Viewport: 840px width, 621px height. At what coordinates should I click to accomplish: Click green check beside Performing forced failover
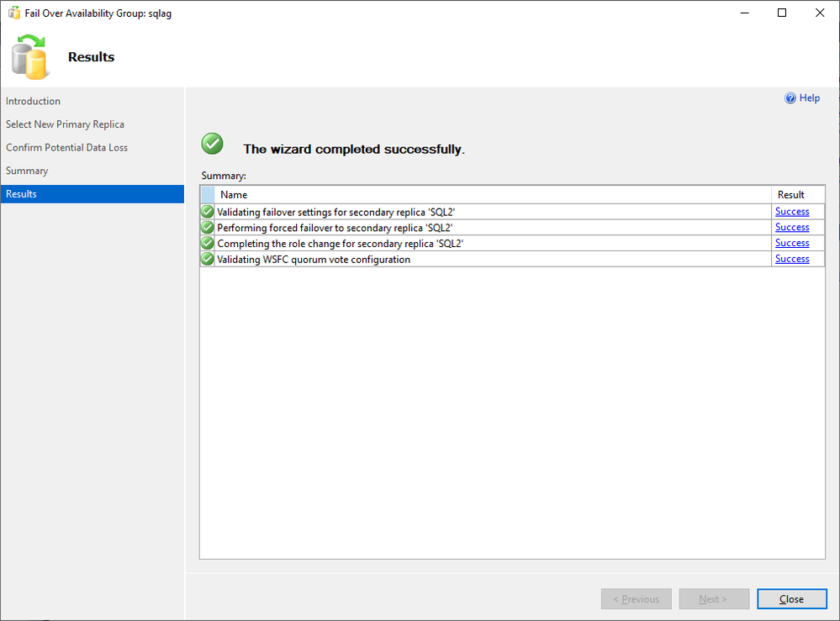pyautogui.click(x=208, y=228)
